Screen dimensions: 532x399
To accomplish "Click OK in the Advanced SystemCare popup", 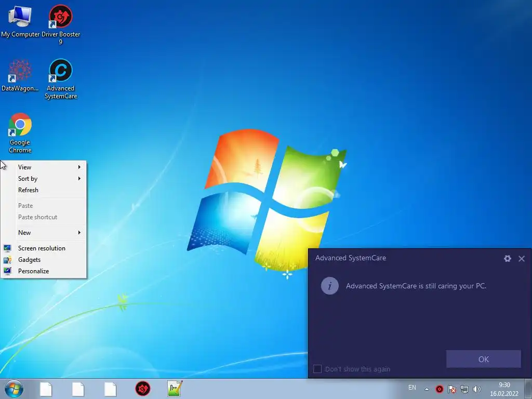I will coord(484,359).
